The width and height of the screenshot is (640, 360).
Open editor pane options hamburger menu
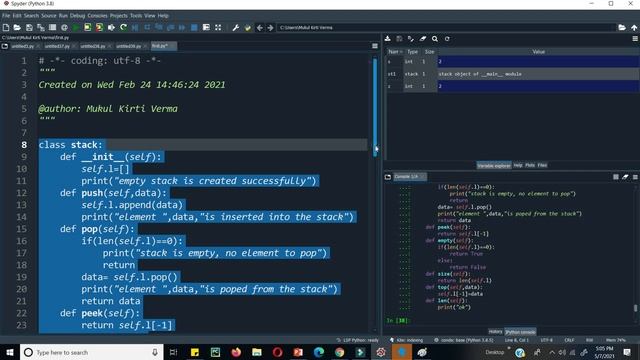[375, 46]
